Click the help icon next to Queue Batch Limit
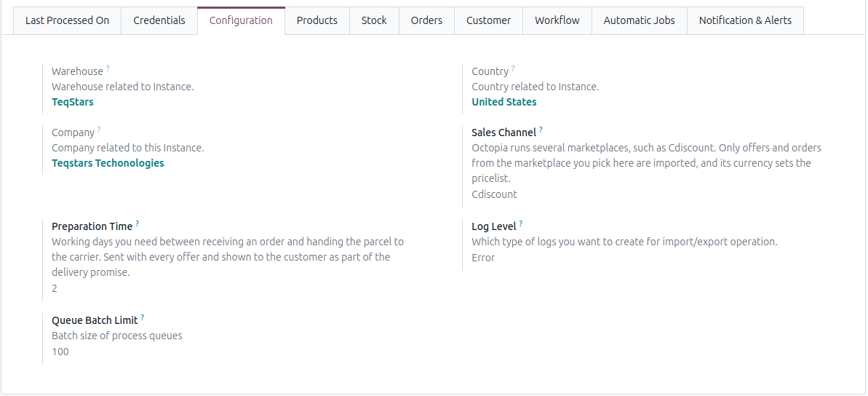 [143, 317]
